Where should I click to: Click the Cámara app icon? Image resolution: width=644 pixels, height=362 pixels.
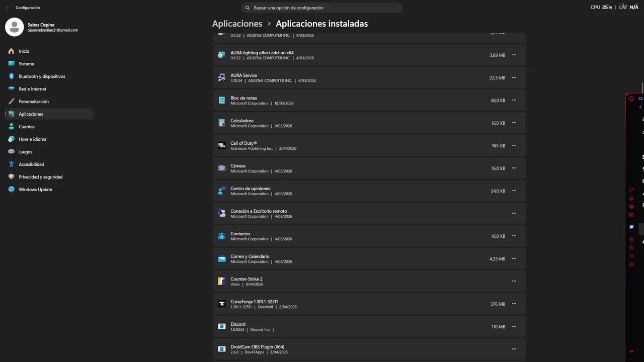point(221,168)
